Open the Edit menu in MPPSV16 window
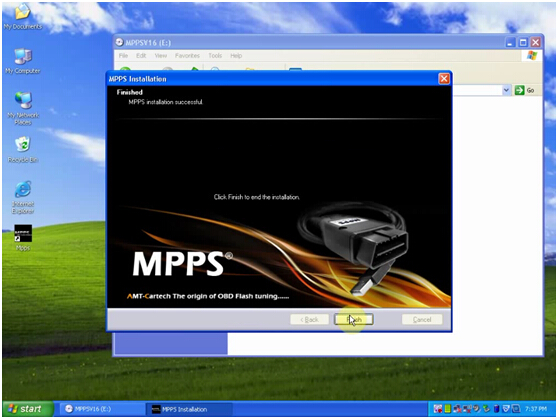 click(x=141, y=56)
